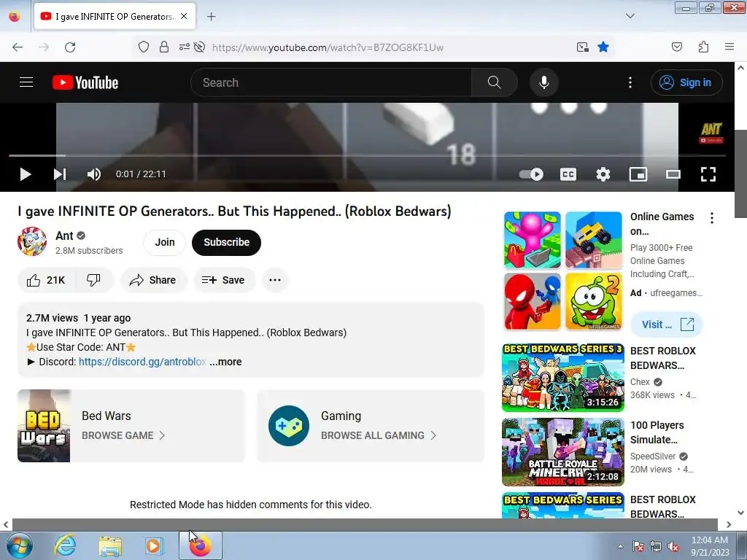Screen dimensions: 747x560
Task: Open the muted volume tray icon
Action: [x=673, y=546]
